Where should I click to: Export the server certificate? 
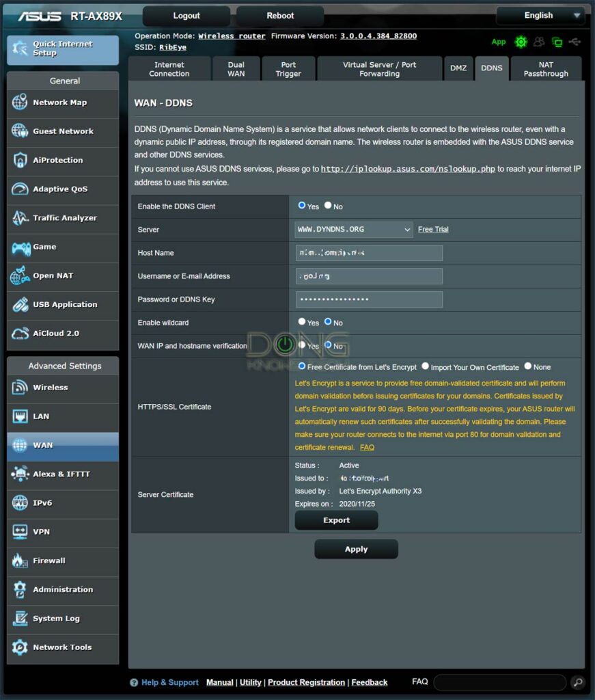[336, 520]
